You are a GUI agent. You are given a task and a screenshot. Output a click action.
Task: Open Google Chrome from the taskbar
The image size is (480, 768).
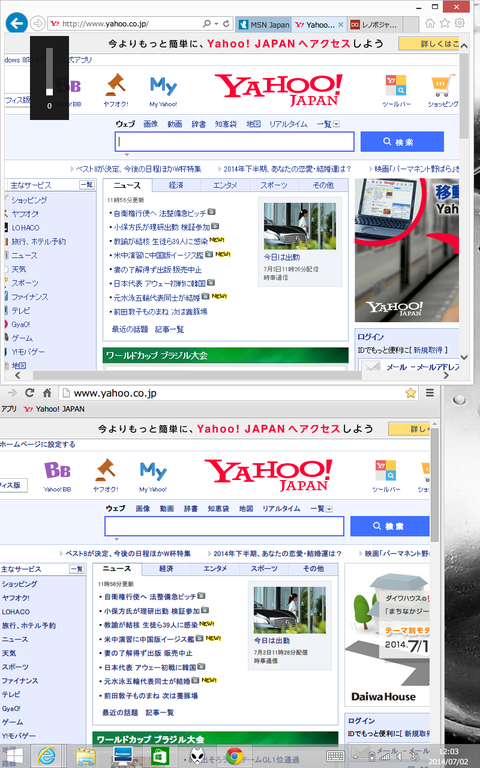tap(234, 756)
